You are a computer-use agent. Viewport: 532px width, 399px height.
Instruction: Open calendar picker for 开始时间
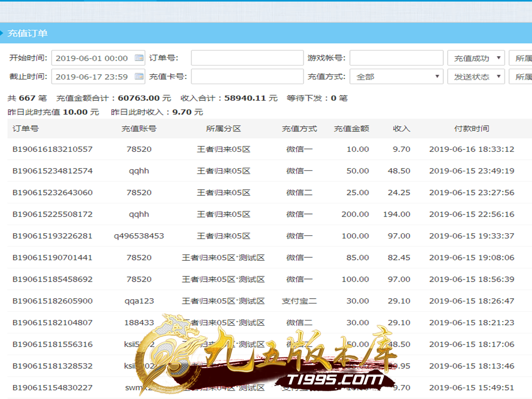click(x=139, y=58)
